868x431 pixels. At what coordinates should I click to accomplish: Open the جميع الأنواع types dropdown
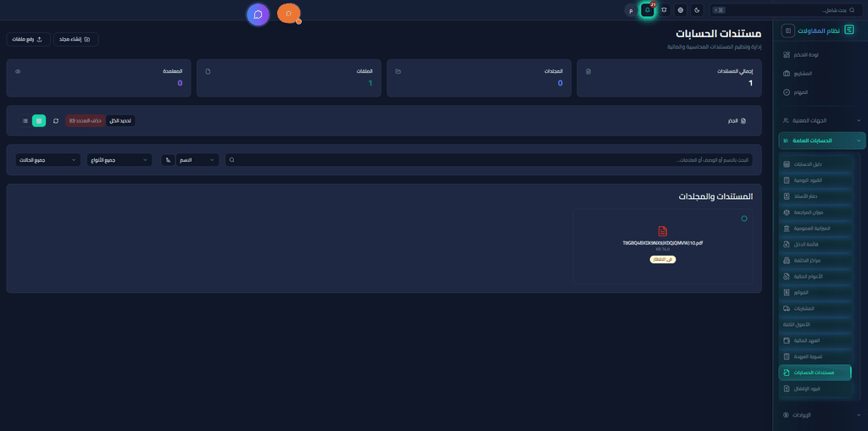(x=120, y=160)
